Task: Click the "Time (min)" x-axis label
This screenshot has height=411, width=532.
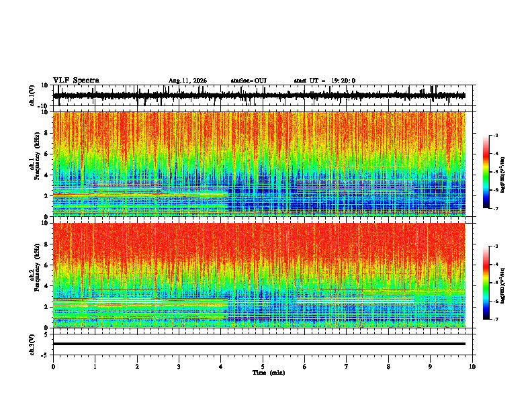Action: 269,373
